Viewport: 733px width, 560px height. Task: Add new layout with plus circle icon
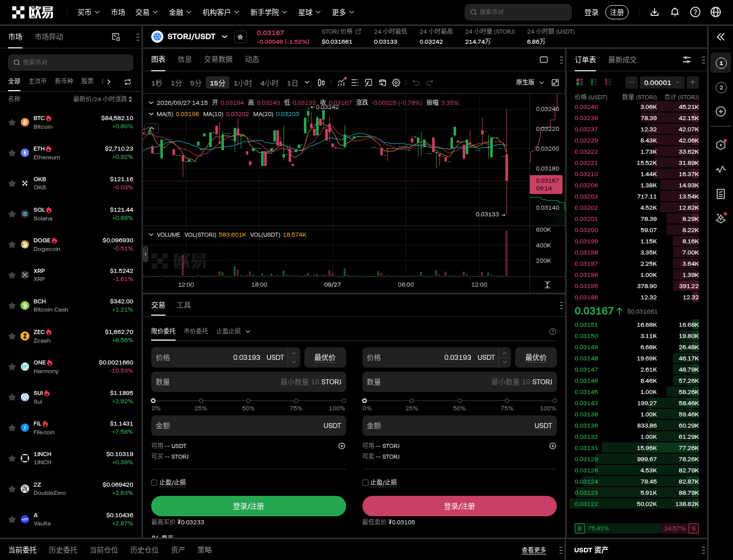(721, 111)
